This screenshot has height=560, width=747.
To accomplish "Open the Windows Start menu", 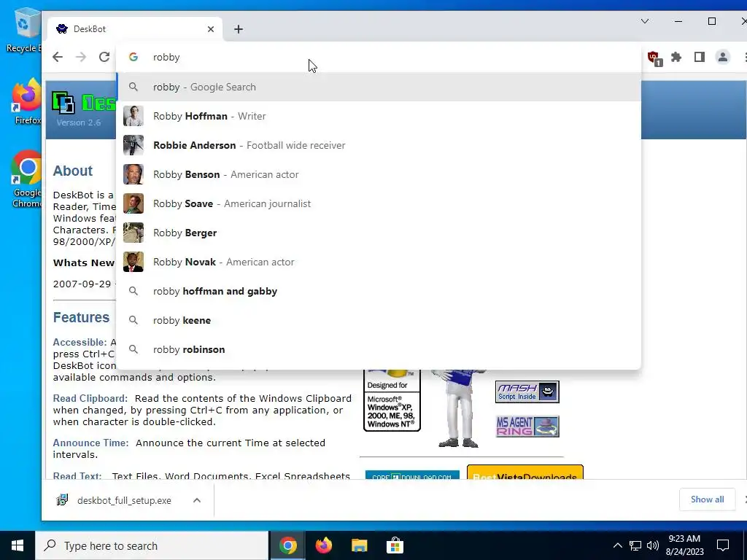I will 18,545.
